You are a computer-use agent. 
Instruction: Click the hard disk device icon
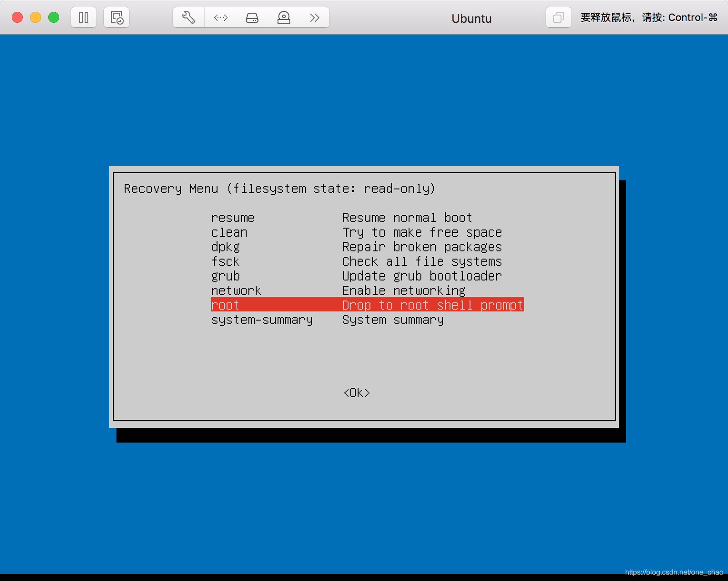pyautogui.click(x=252, y=18)
